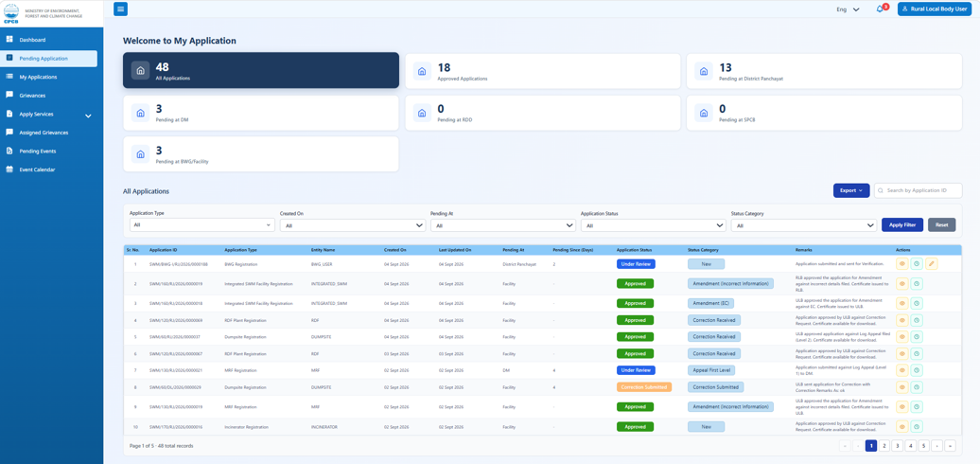Viewport: 980px width, 464px height.
Task: Open history clock icon for SWM/160/RJ/2026/0000018
Action: (917, 303)
